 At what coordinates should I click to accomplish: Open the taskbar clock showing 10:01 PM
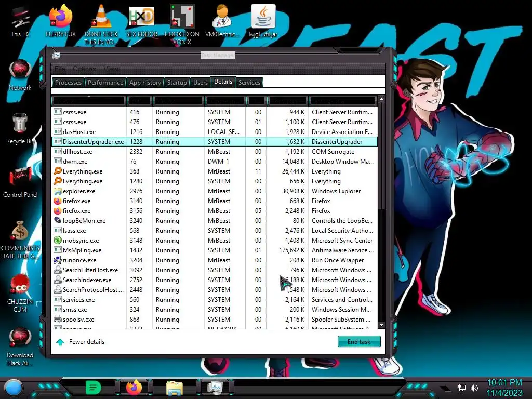(504, 388)
